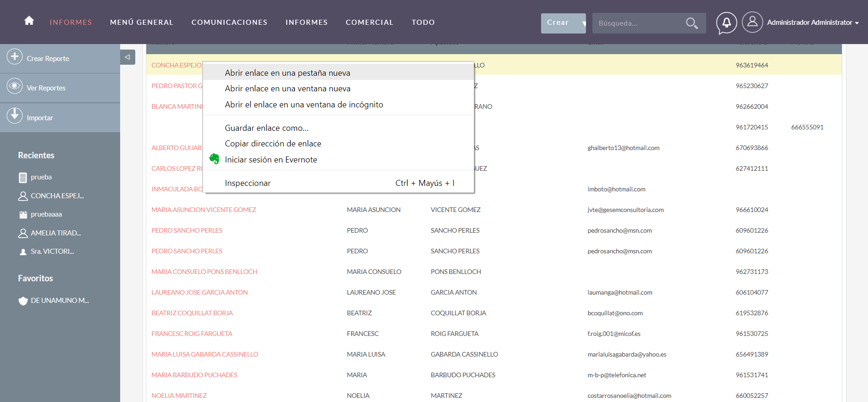868x402 pixels.
Task: Open recent item pruebaaaa
Action: click(46, 214)
